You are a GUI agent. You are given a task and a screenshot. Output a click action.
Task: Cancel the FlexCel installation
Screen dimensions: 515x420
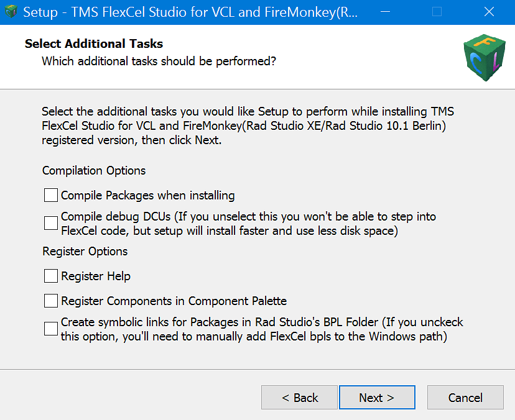tap(465, 397)
